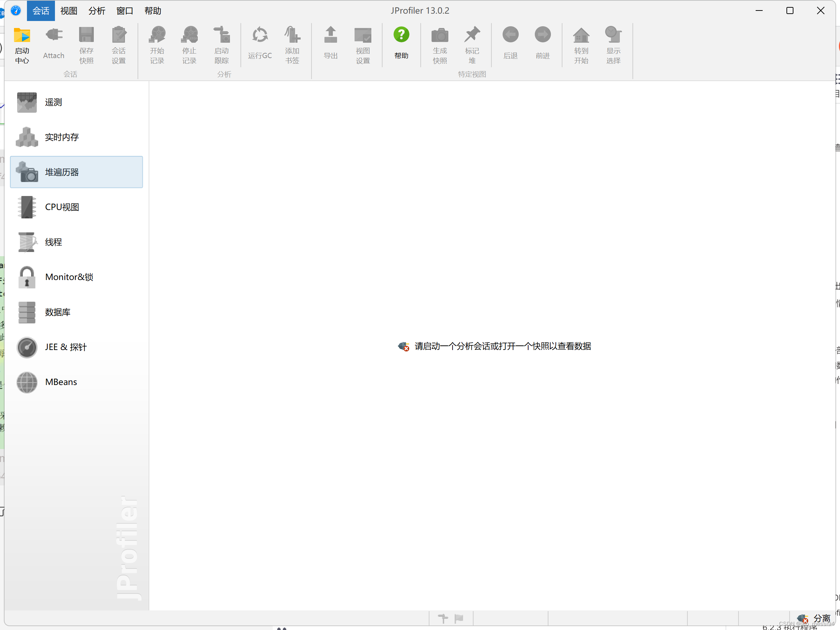The height and width of the screenshot is (630, 840).
Task: Click the 分离 detached status indicator
Action: coord(813,618)
